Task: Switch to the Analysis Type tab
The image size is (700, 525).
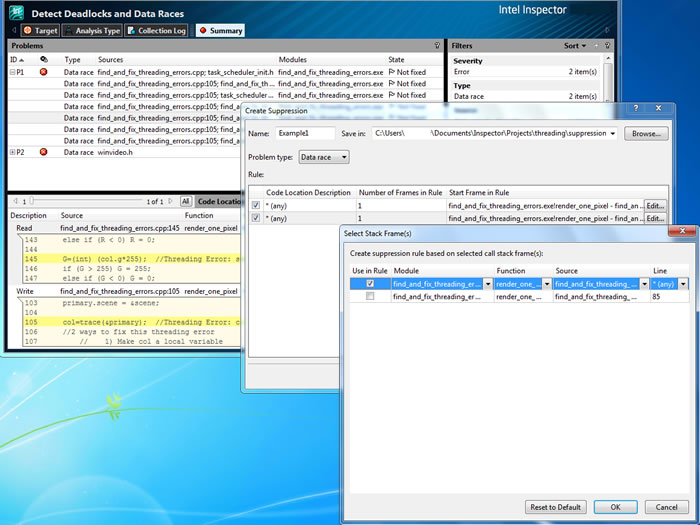Action: 92,31
